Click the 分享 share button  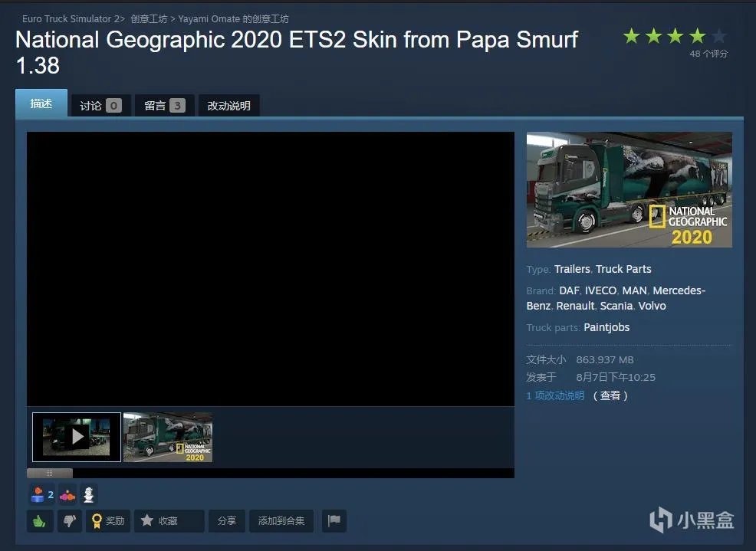coord(227,521)
